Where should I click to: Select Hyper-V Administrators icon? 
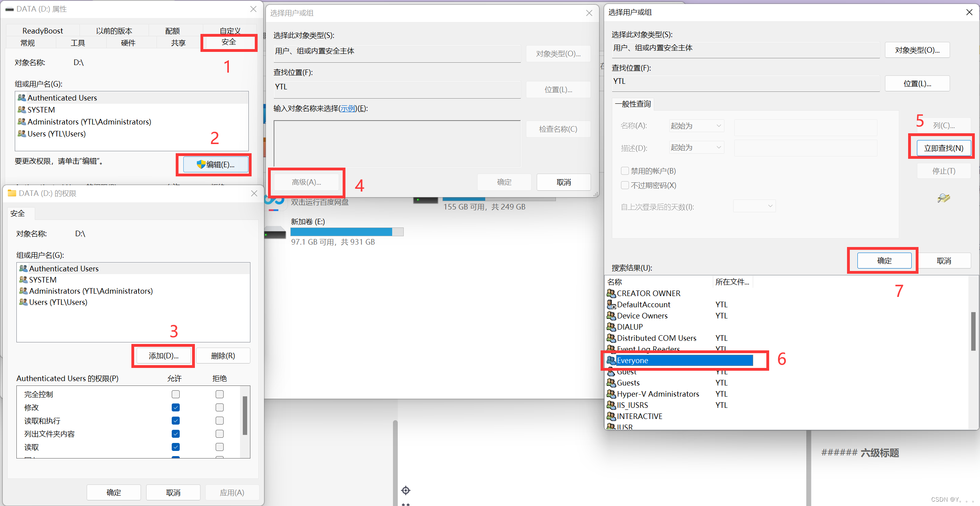point(611,394)
